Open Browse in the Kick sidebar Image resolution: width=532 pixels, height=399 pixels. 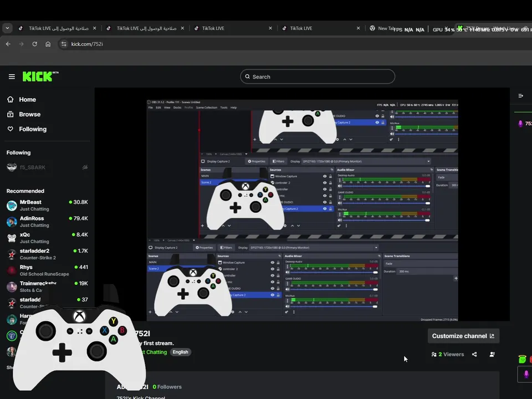point(24,114)
